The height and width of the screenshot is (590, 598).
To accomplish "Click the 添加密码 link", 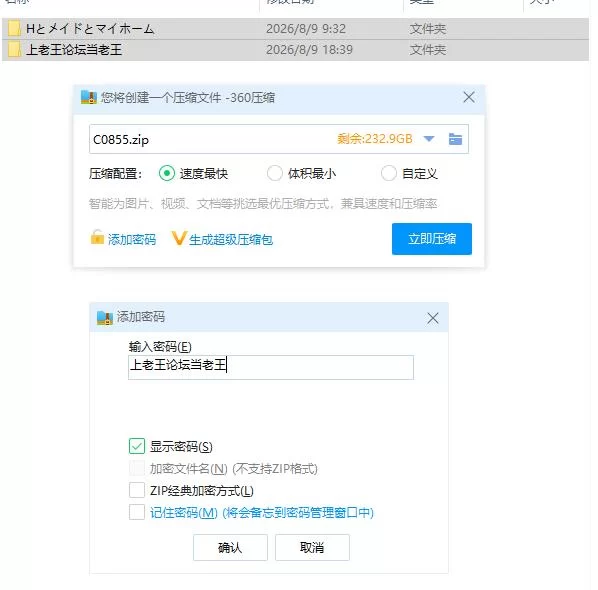I will click(x=132, y=240).
